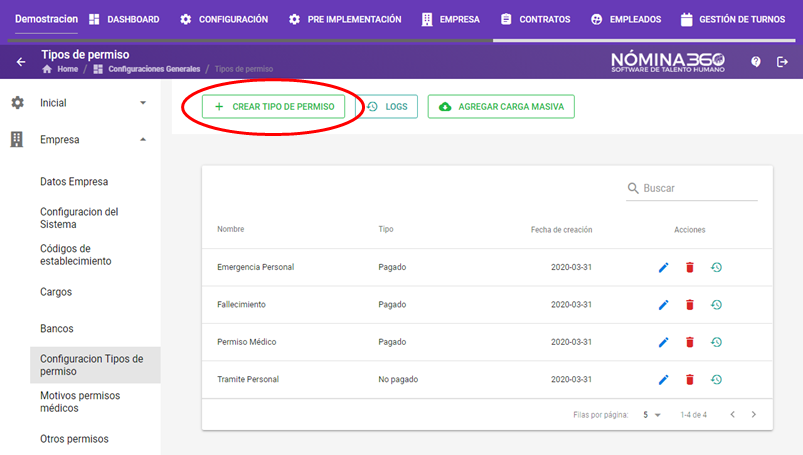803x455 pixels.
Task: Click the Inicial gear icon in sidebar
Action: click(17, 102)
